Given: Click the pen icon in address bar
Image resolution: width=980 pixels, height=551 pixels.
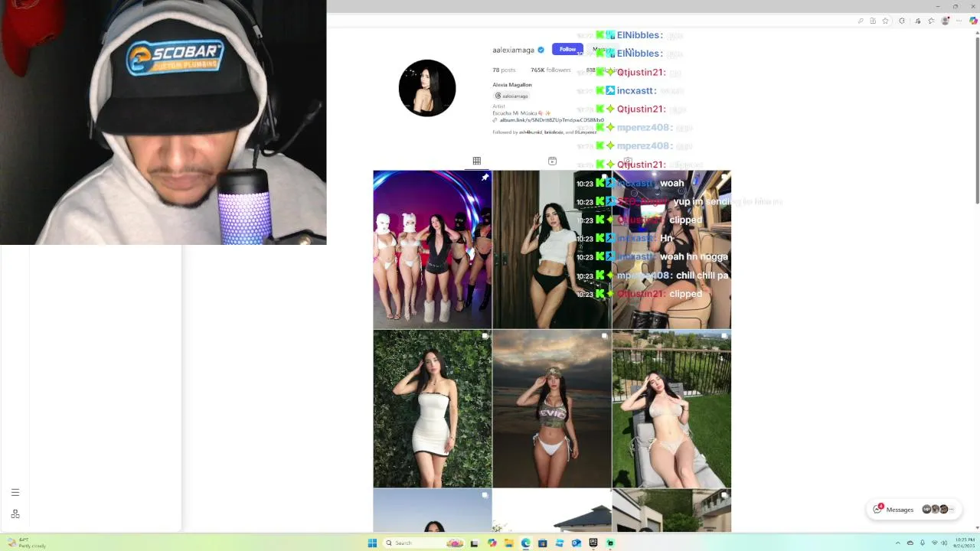Looking at the screenshot, I should click(x=861, y=21).
